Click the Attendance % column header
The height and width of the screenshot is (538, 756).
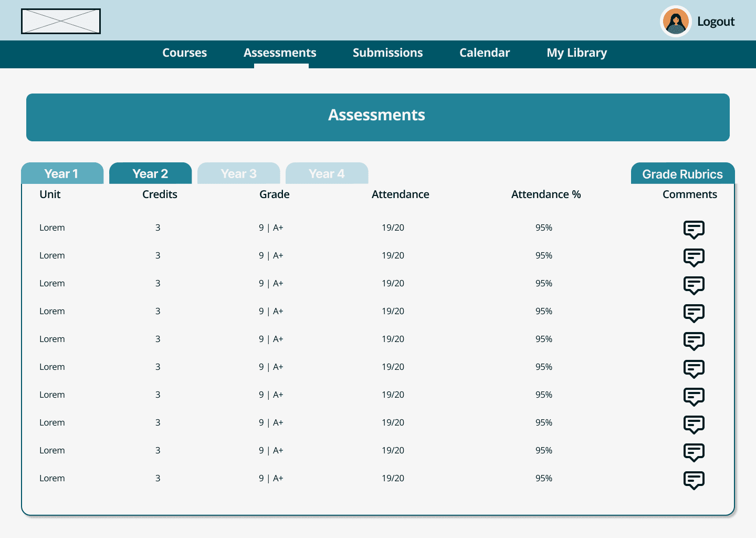pos(546,194)
